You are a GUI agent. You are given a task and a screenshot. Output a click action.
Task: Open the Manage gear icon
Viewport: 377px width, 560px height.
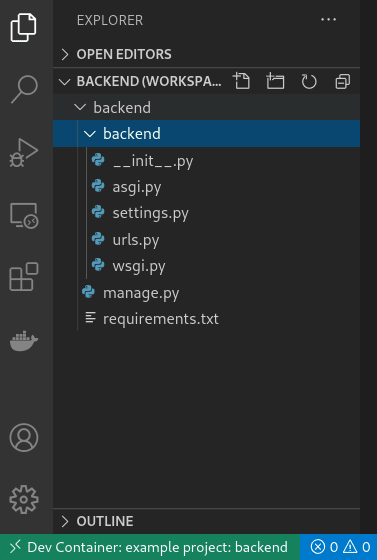[x=24, y=499]
